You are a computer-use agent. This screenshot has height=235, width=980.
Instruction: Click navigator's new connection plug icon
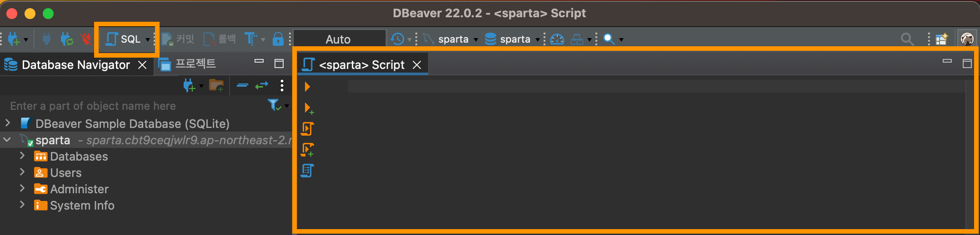click(x=189, y=85)
